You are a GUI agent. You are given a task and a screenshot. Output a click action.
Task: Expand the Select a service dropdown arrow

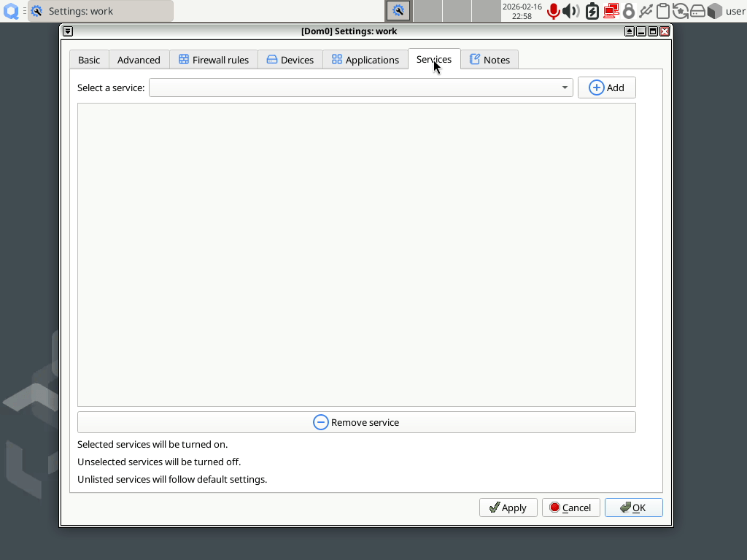click(x=565, y=87)
